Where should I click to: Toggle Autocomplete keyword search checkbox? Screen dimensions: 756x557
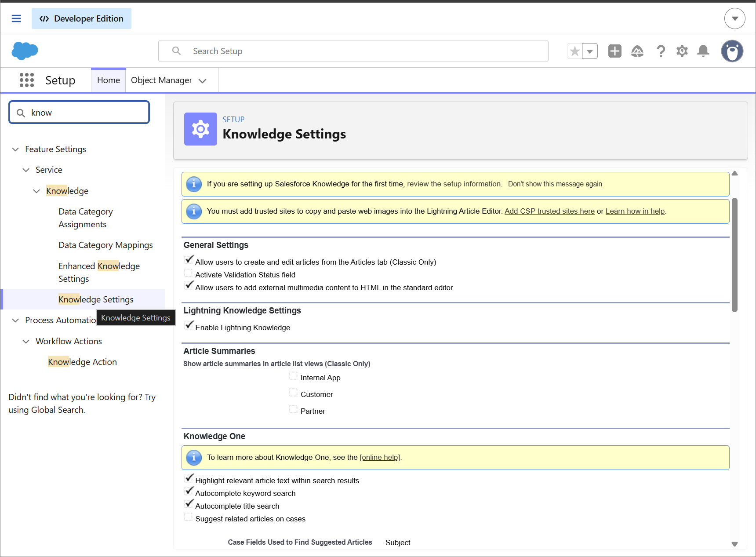pyautogui.click(x=189, y=492)
